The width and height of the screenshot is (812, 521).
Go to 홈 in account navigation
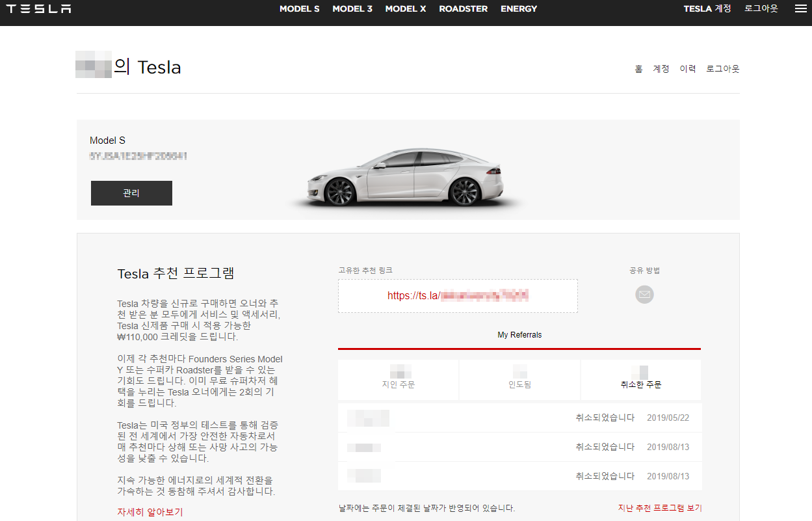(638, 69)
